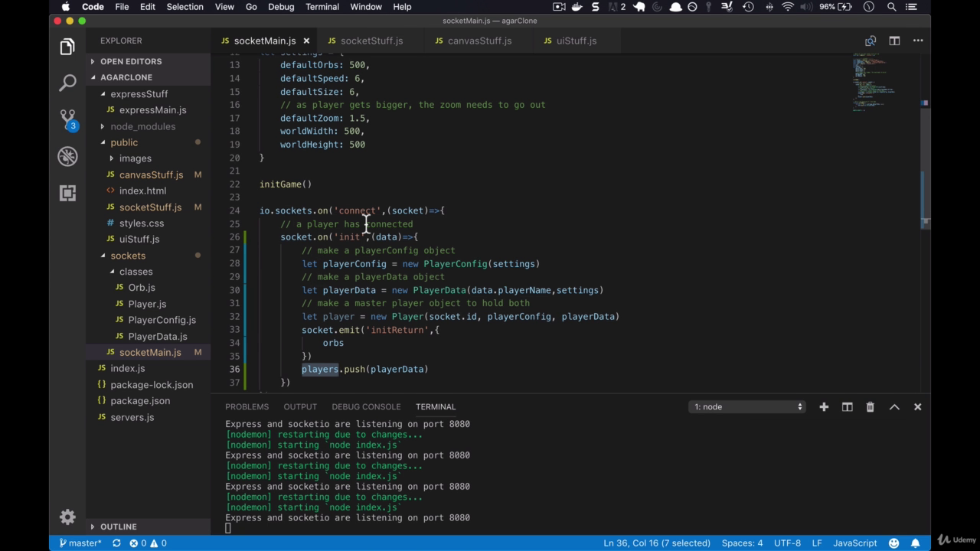Show errors and warnings count in status bar

(x=148, y=543)
